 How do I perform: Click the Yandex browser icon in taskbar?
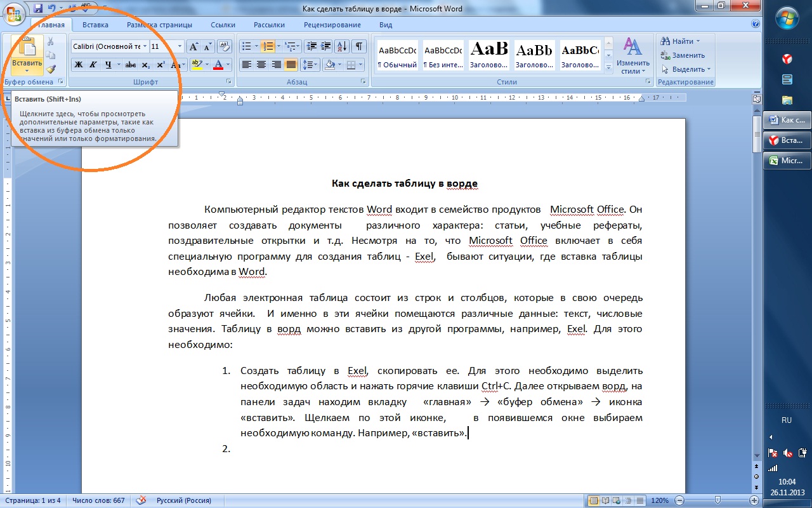(x=787, y=59)
